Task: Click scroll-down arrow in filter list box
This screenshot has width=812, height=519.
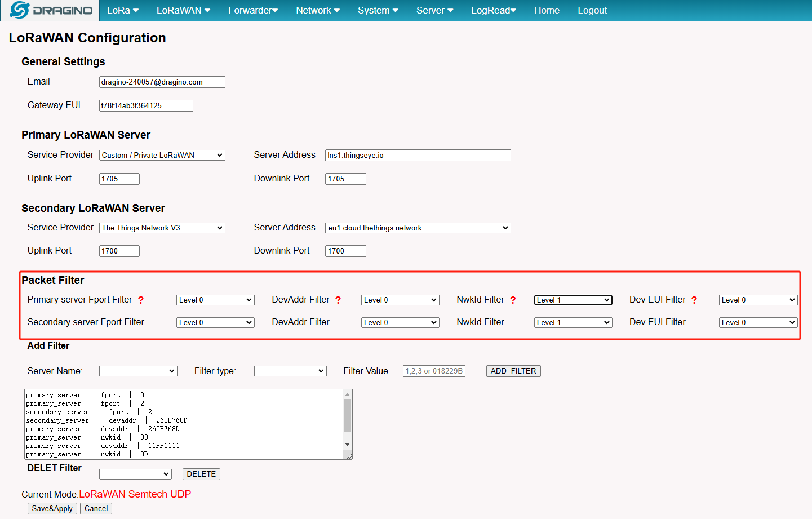Action: pyautogui.click(x=347, y=445)
